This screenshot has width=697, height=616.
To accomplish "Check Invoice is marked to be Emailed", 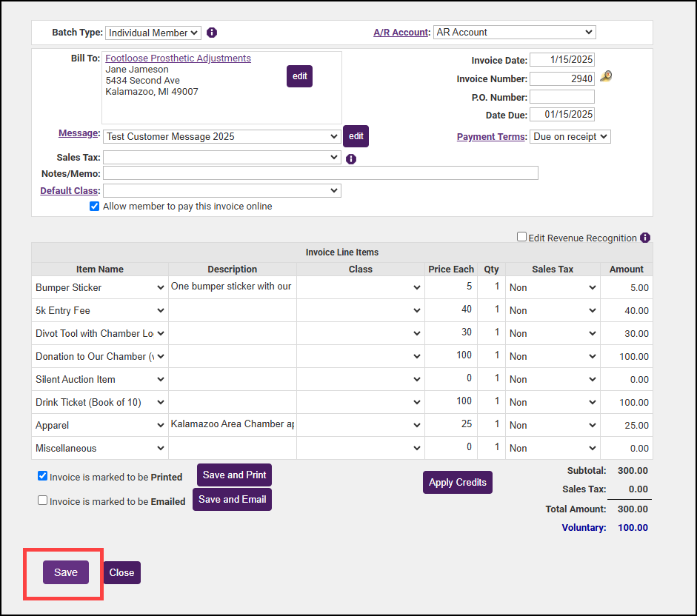I will [x=43, y=500].
